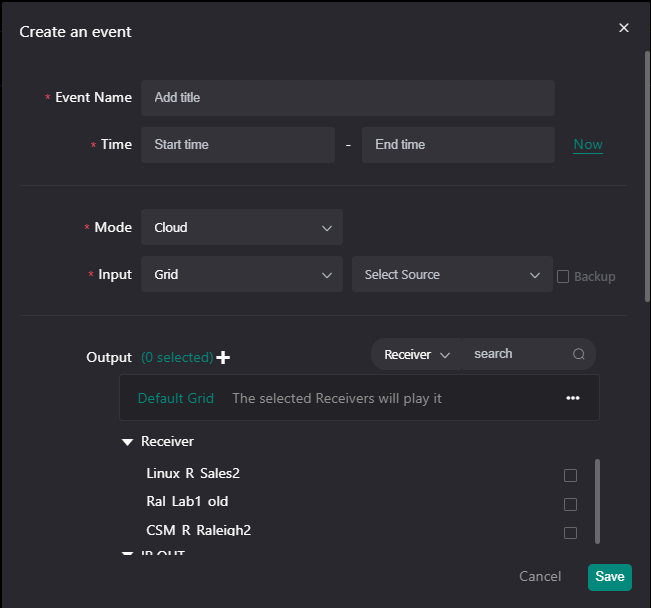
Task: Click the receiver list scrollbar
Action: (597, 501)
